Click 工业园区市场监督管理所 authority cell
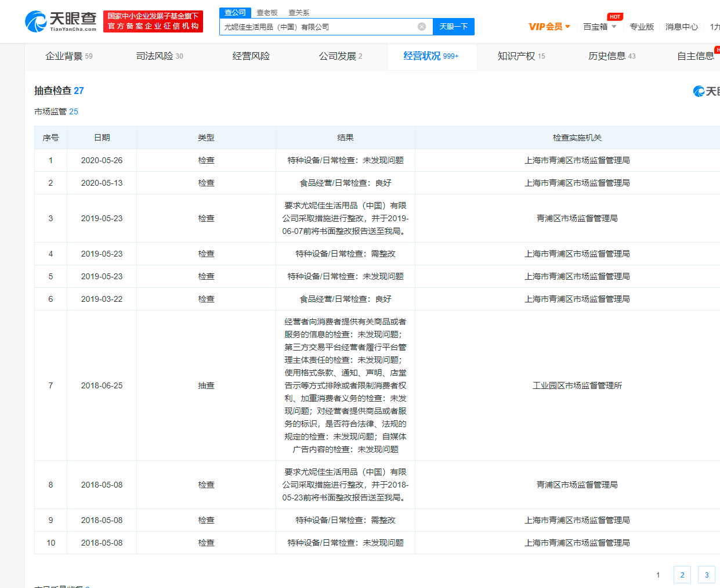This screenshot has height=588, width=720. coord(577,385)
